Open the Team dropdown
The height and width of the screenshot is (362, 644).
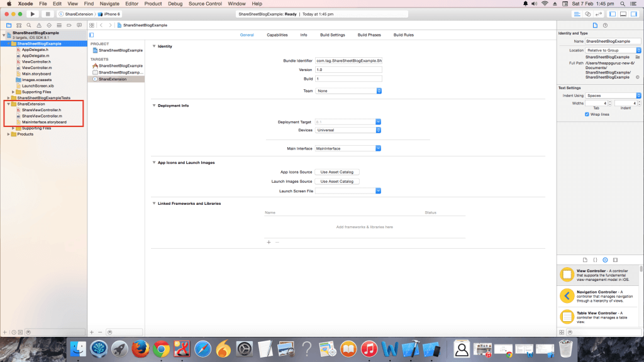[348, 90]
